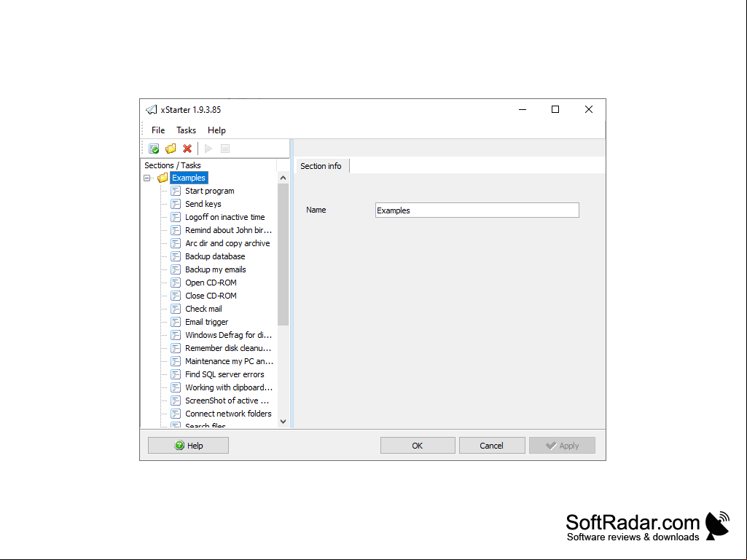
Task: Click the icon beside Windows Defrag for di…
Action: coord(176,335)
